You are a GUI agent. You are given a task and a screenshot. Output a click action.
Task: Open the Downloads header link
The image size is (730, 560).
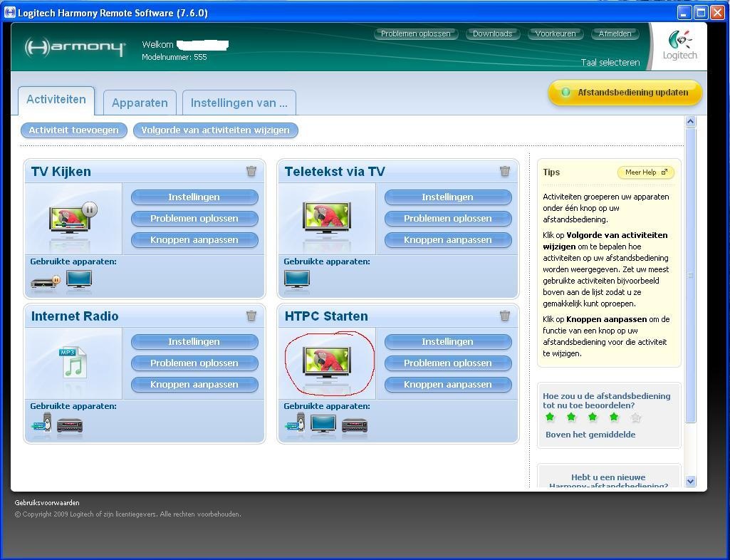[493, 33]
